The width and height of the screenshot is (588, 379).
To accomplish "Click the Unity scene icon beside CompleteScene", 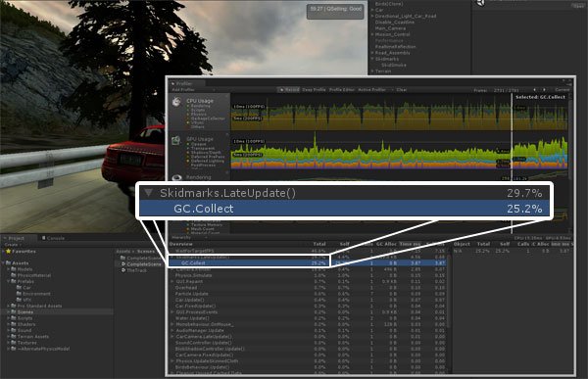I will click(x=123, y=263).
